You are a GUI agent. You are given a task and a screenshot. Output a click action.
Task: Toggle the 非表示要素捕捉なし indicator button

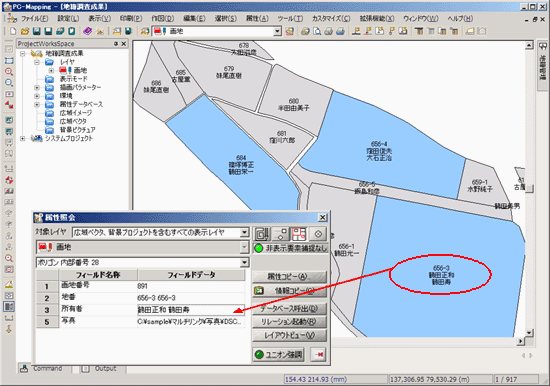pos(290,248)
